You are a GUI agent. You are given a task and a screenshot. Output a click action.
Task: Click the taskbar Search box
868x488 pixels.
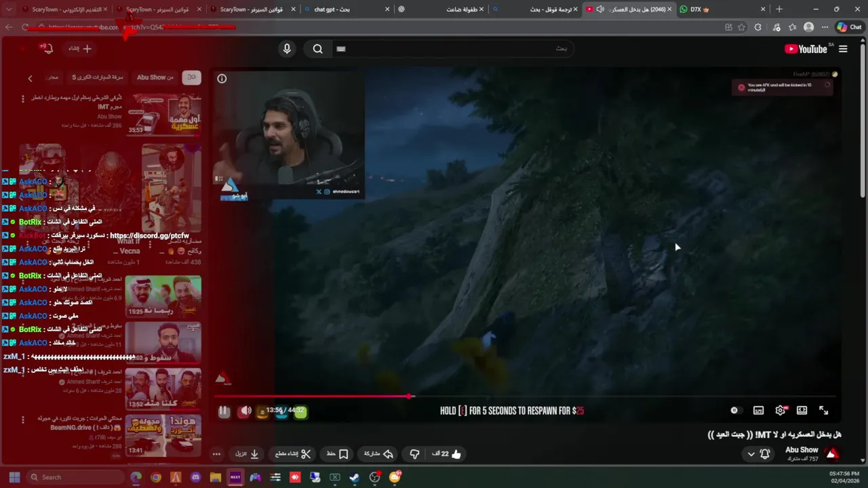[x=75, y=477]
